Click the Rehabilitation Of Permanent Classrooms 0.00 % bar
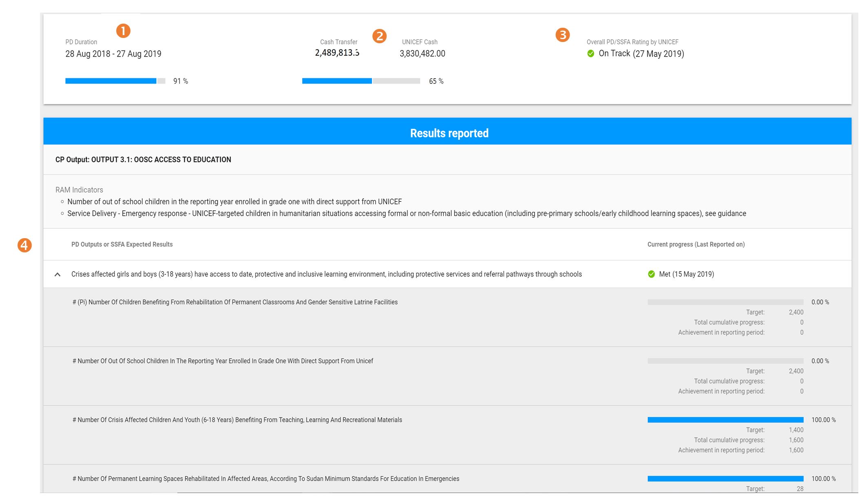Viewport: 862px width, 504px height. [x=725, y=302]
